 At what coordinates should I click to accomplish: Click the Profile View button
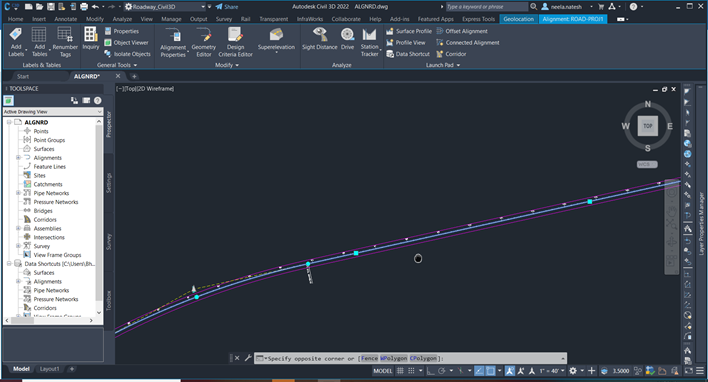405,42
